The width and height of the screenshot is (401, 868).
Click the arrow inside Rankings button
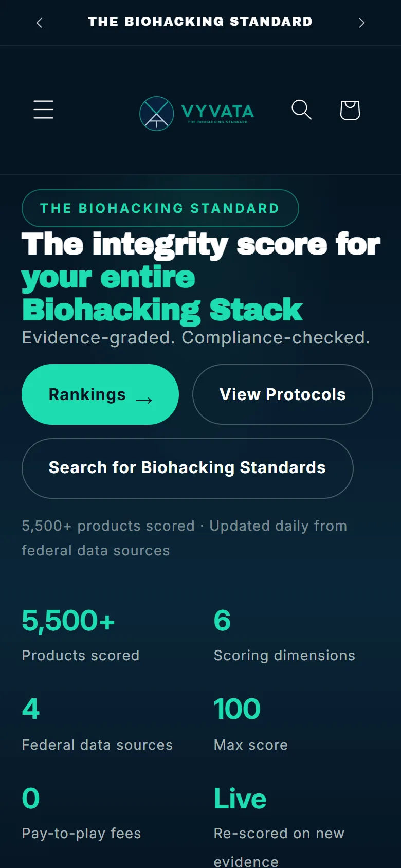[144, 400]
